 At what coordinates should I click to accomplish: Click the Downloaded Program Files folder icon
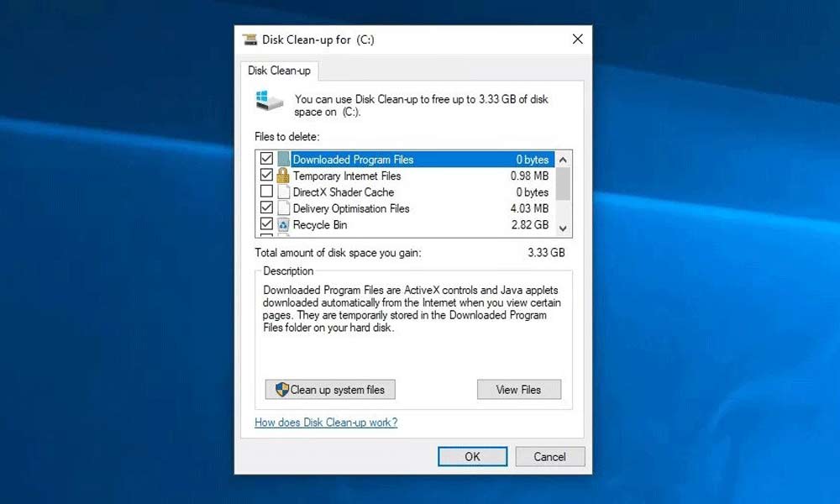(284, 160)
